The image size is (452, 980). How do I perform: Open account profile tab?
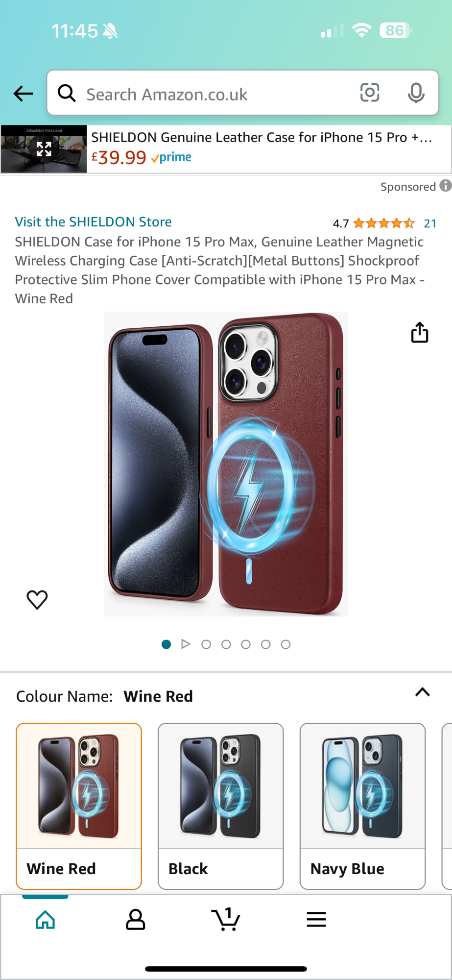136,919
